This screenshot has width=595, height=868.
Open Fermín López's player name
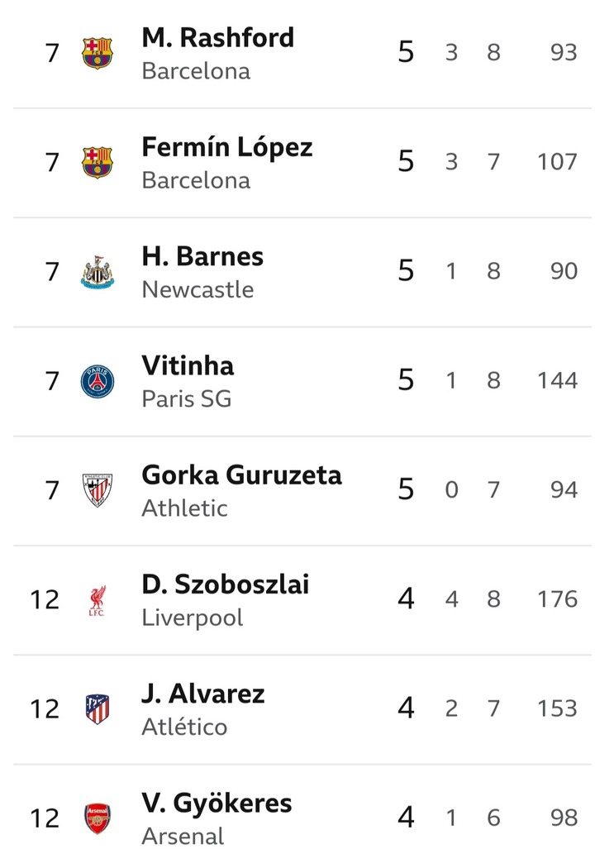coord(227,147)
